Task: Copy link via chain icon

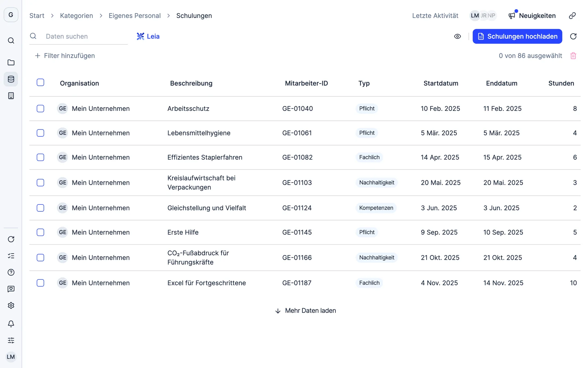Action: tap(572, 16)
